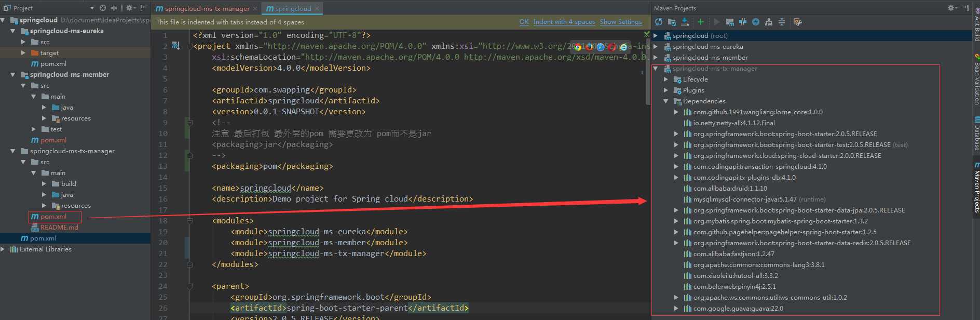The width and height of the screenshot is (980, 320).
Task: Expand lorne_core:1.0.0 dependency
Action: tap(676, 112)
